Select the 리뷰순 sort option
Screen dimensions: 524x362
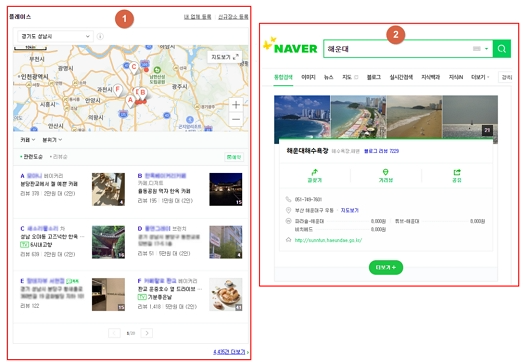pos(59,157)
